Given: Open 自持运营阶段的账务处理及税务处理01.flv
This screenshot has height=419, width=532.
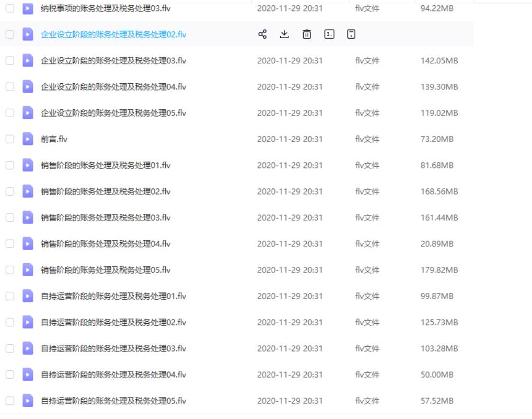Looking at the screenshot, I should [x=113, y=296].
